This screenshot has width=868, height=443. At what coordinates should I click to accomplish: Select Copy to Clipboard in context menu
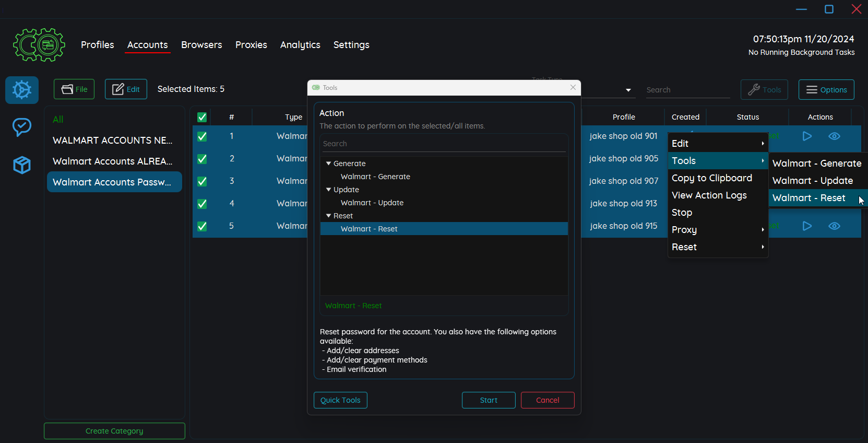pyautogui.click(x=711, y=178)
